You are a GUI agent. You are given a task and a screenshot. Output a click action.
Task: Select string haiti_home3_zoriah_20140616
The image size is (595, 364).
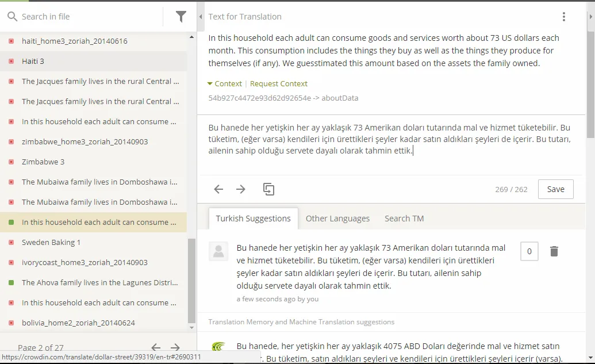(93, 41)
